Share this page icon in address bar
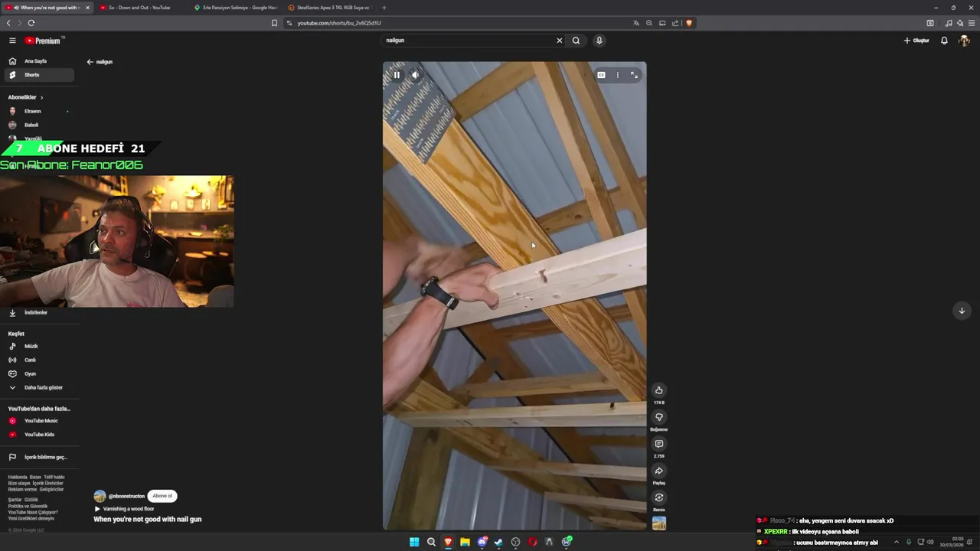Screen dimensions: 980x551 [675, 23]
